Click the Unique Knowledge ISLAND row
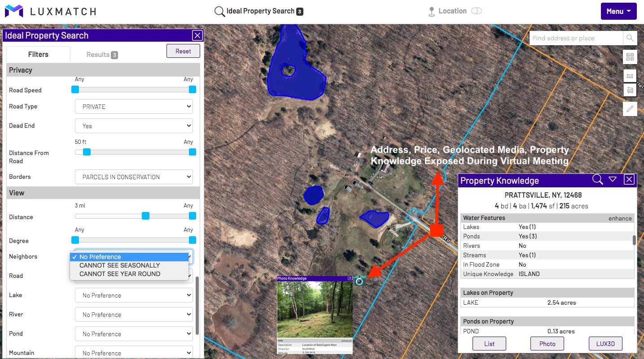This screenshot has width=644, height=359. (x=547, y=274)
